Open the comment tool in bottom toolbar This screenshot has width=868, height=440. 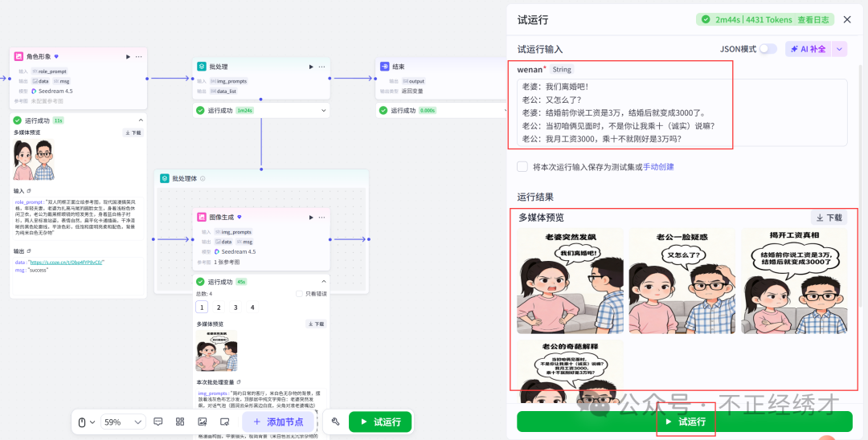point(158,422)
